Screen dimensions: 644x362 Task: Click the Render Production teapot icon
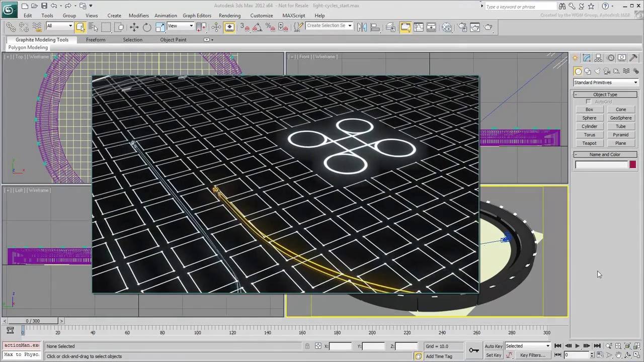click(488, 27)
